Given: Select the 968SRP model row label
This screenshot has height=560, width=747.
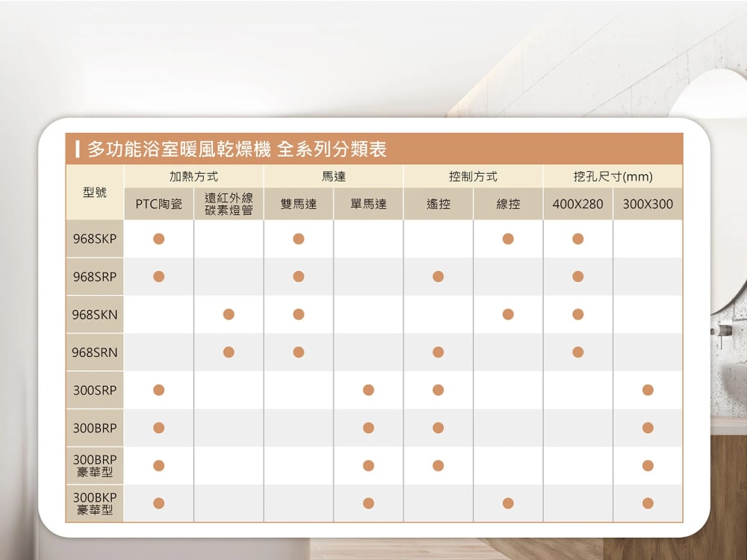Looking at the screenshot, I should (95, 277).
